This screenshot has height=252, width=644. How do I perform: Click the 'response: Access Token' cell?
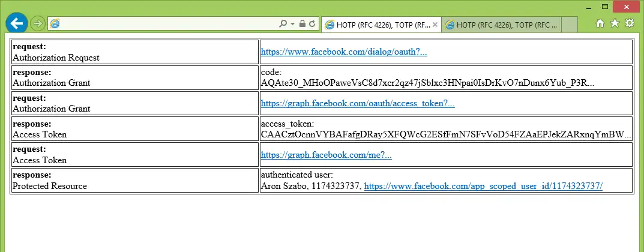[x=134, y=129]
